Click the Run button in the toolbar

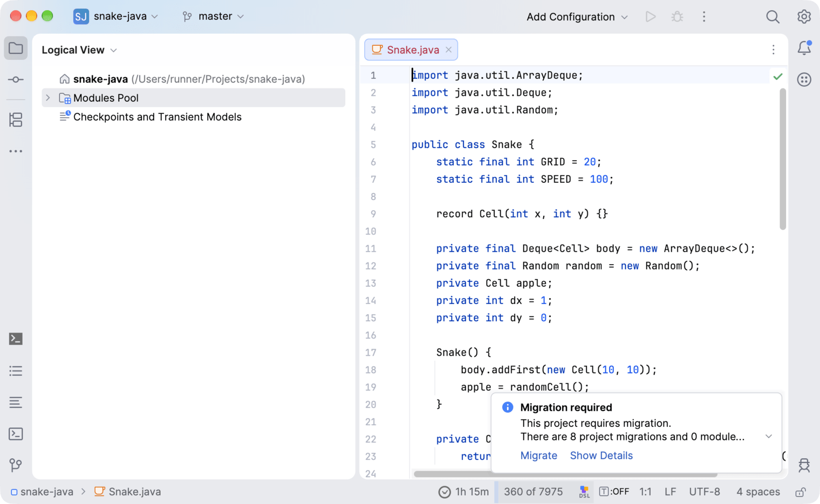651,17
